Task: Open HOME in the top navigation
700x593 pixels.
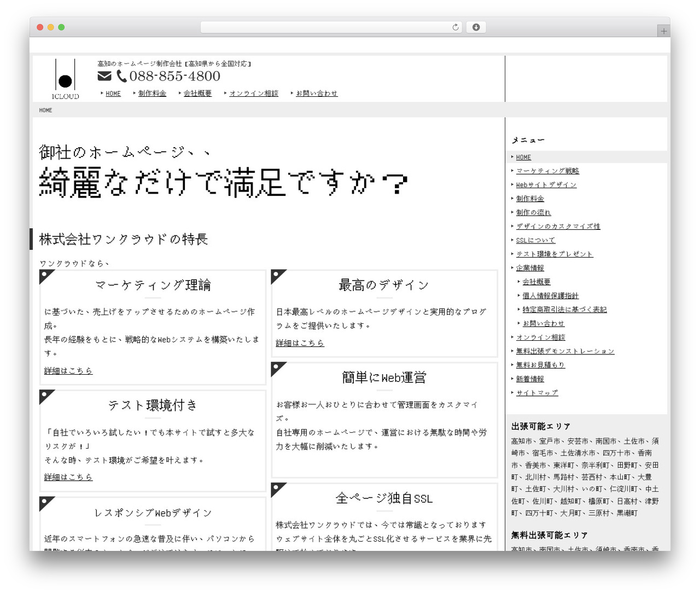Action: (113, 94)
